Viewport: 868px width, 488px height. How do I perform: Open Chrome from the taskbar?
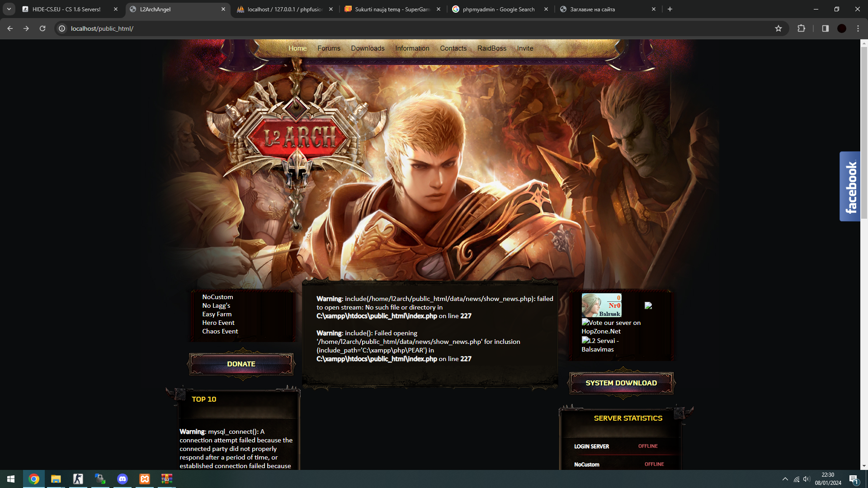(x=34, y=479)
